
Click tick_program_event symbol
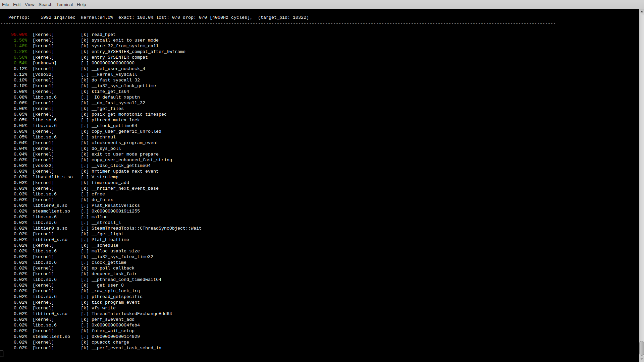115,302
